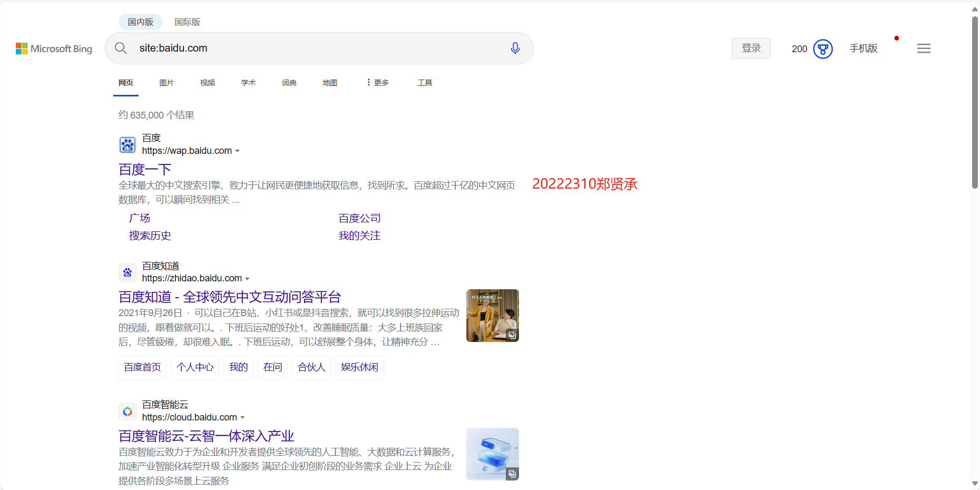980x490 pixels.
Task: Select the 视频 tab
Action: click(x=208, y=83)
